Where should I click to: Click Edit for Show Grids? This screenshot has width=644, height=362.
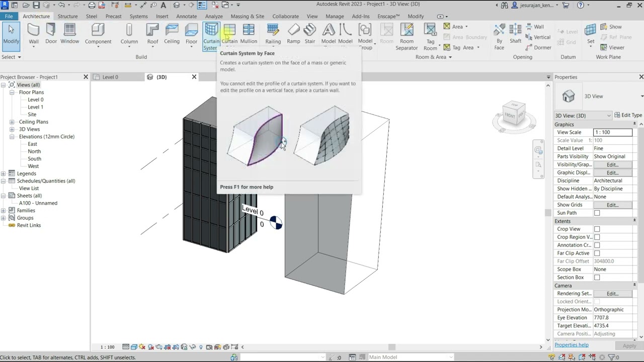point(612,205)
